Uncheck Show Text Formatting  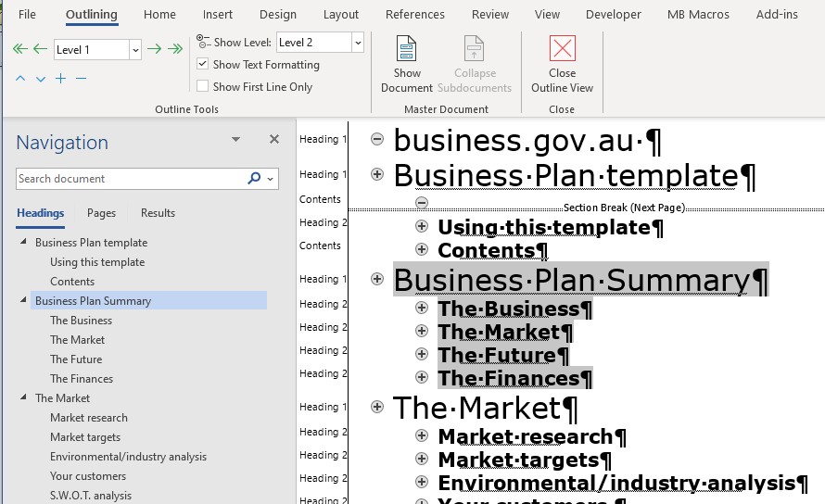point(203,65)
